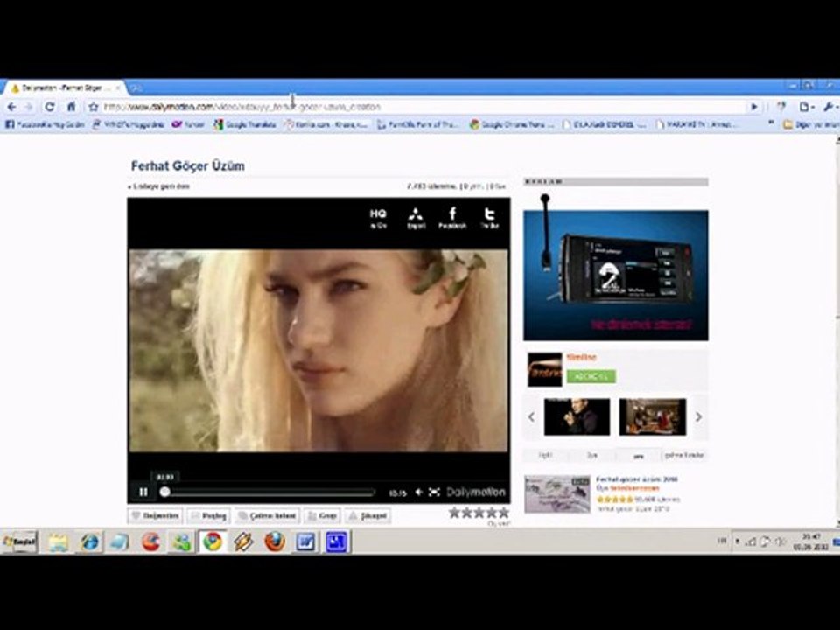Open the blue screen recorder taskbar icon

point(336,542)
